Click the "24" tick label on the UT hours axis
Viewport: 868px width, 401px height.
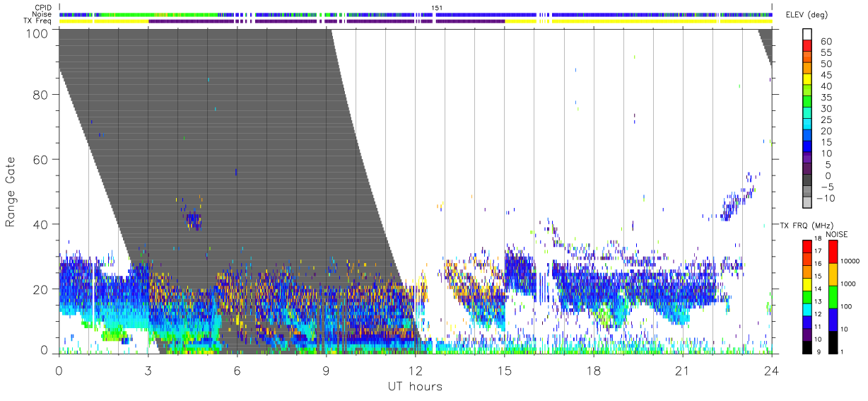tap(771, 370)
